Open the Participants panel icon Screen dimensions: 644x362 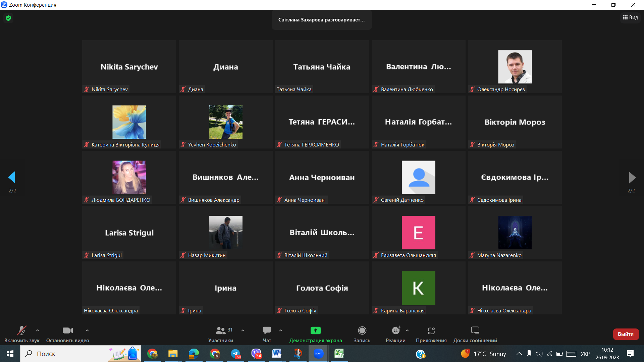coord(220,330)
